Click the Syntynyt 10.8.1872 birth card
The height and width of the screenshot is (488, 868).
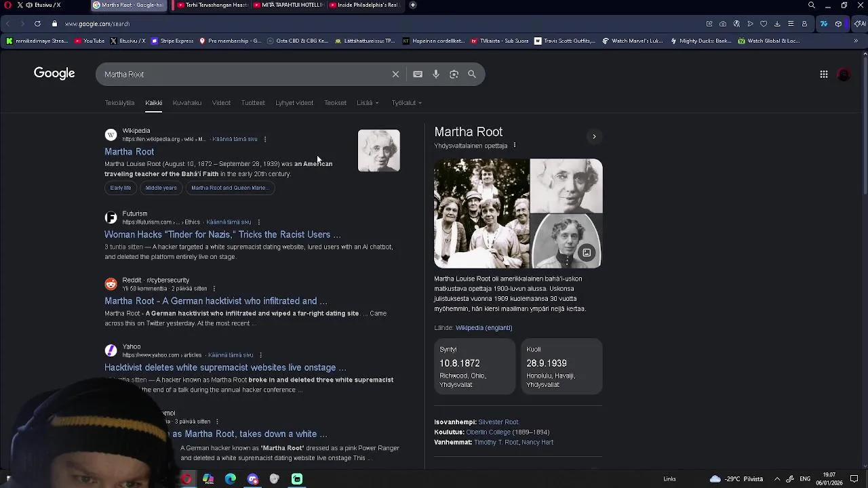475,367
